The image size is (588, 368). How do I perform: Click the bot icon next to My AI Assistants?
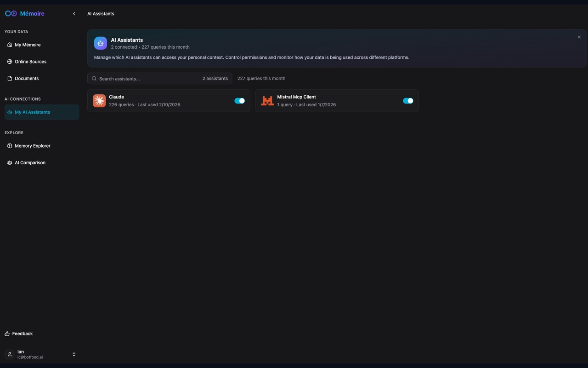pos(10,112)
